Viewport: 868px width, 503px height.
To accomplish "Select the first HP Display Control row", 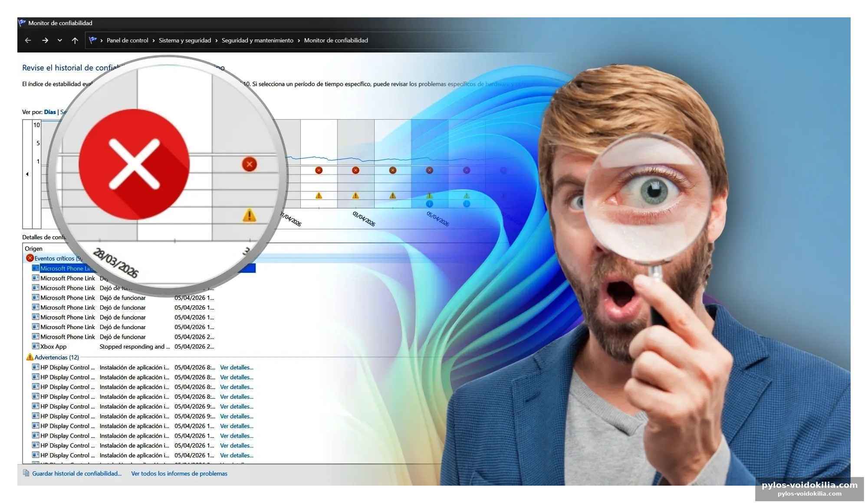I will point(143,367).
